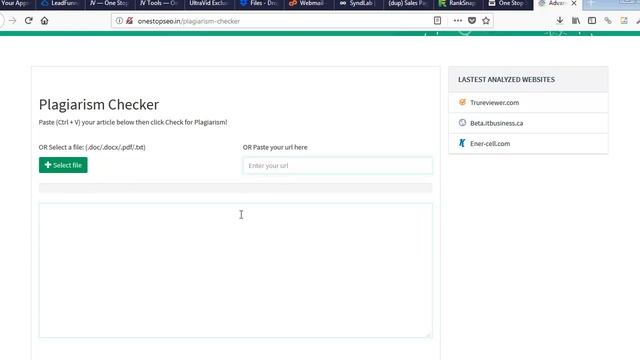Click the link extension icon in toolbar
The image size is (640, 360).
click(x=608, y=20)
